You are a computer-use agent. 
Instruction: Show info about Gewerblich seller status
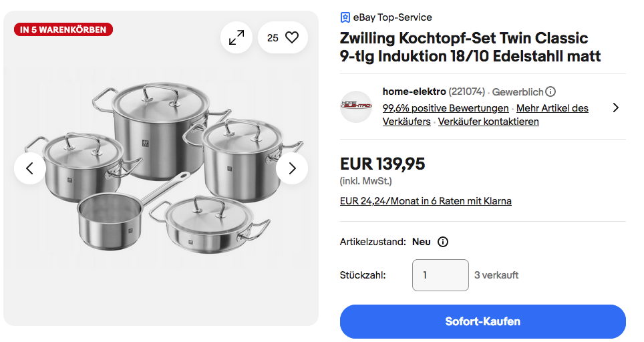click(x=550, y=92)
